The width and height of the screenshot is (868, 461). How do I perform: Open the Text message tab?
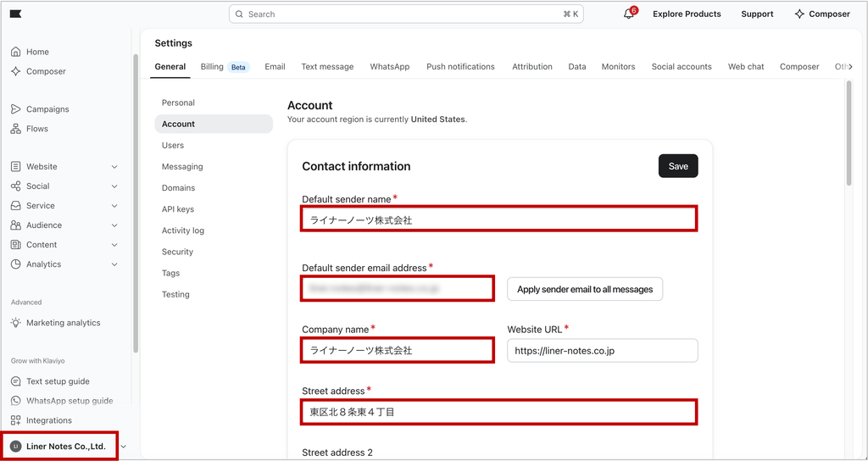point(327,67)
